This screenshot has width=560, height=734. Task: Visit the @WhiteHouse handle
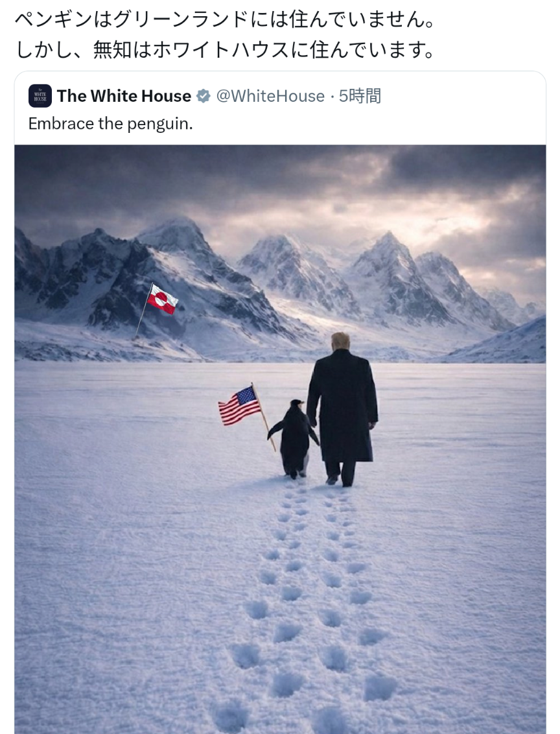[x=270, y=96]
